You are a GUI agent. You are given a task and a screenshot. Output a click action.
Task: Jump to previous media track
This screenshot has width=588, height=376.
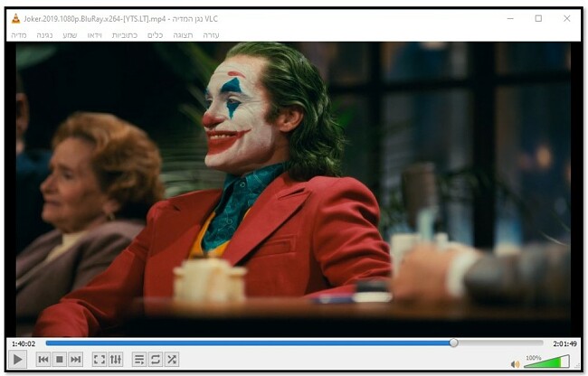pyautogui.click(x=43, y=360)
